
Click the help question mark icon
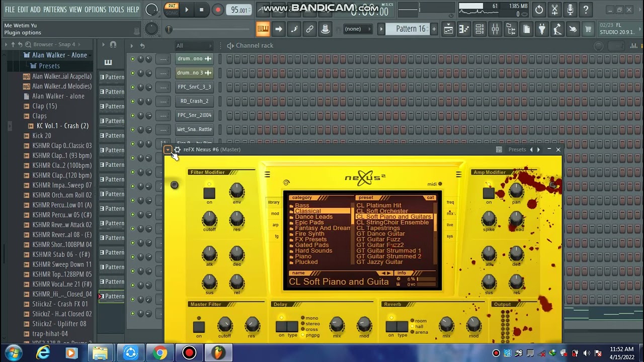586,10
